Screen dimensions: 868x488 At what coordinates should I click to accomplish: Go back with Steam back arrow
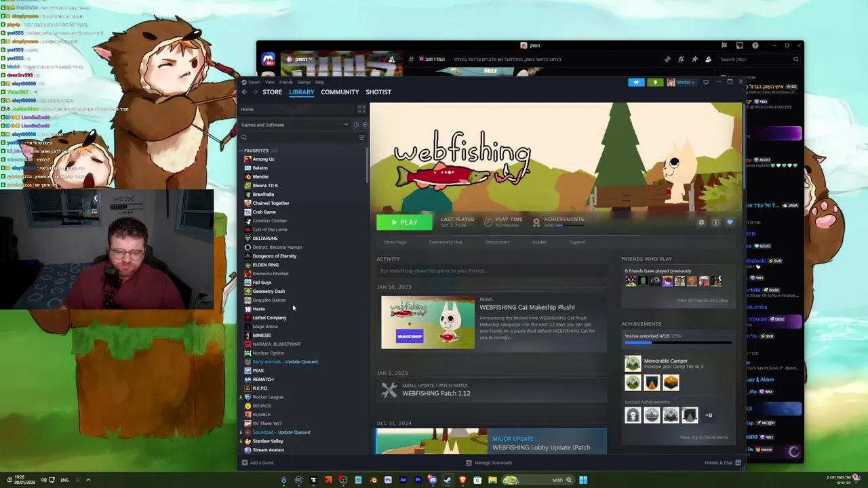tap(245, 92)
